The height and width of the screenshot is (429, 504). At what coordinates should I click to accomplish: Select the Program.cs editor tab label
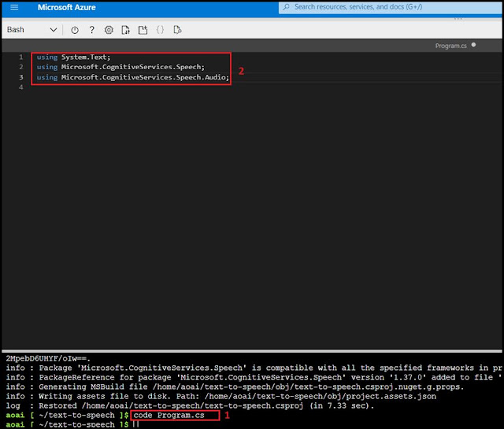pyautogui.click(x=450, y=46)
